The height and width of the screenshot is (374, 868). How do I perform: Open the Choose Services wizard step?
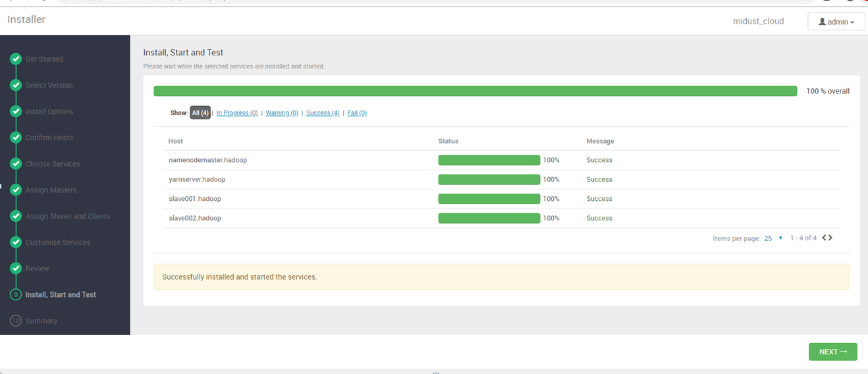pos(53,164)
